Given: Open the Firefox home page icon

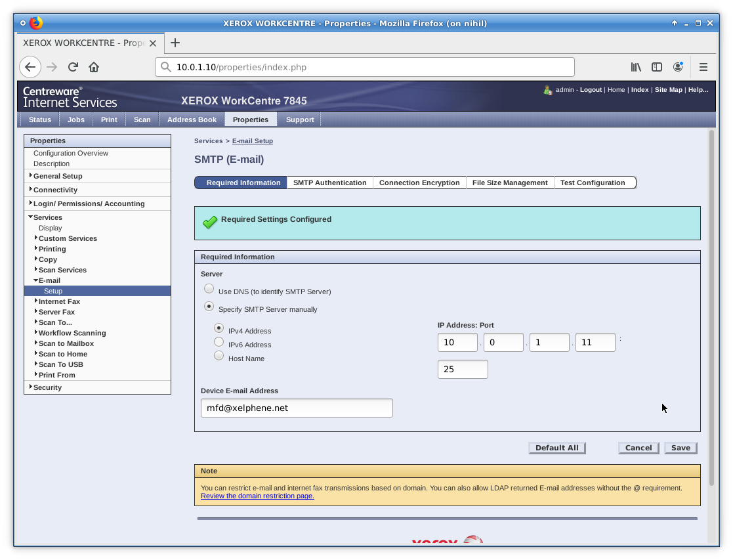Looking at the screenshot, I should click(x=94, y=67).
